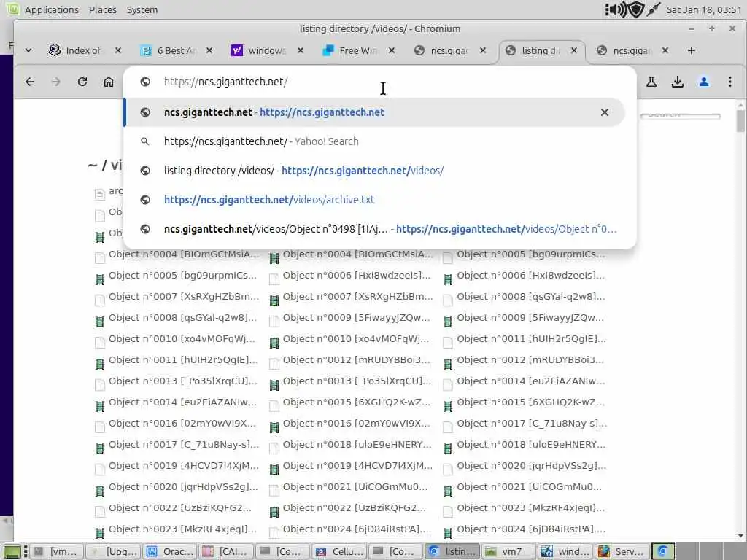Reload the current page
747x560 pixels.
pyautogui.click(x=82, y=82)
